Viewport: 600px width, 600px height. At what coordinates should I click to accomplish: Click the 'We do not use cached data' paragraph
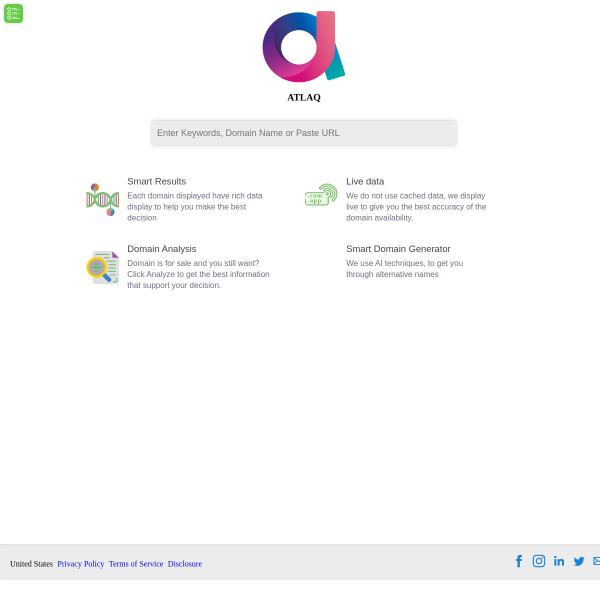pos(416,207)
